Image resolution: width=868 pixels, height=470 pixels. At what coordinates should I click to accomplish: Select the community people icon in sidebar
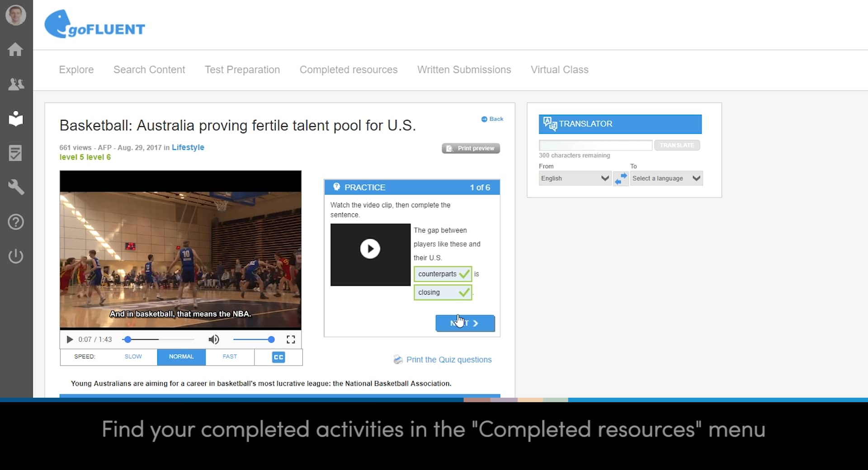point(15,84)
